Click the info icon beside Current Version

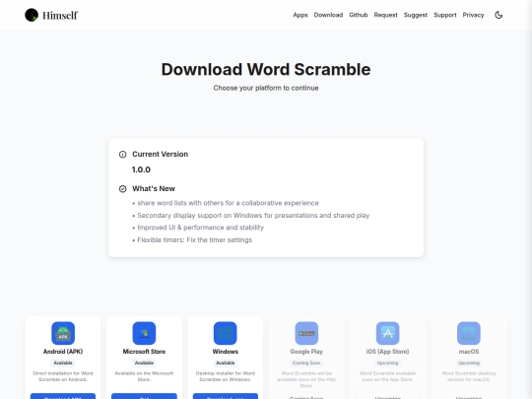point(122,155)
